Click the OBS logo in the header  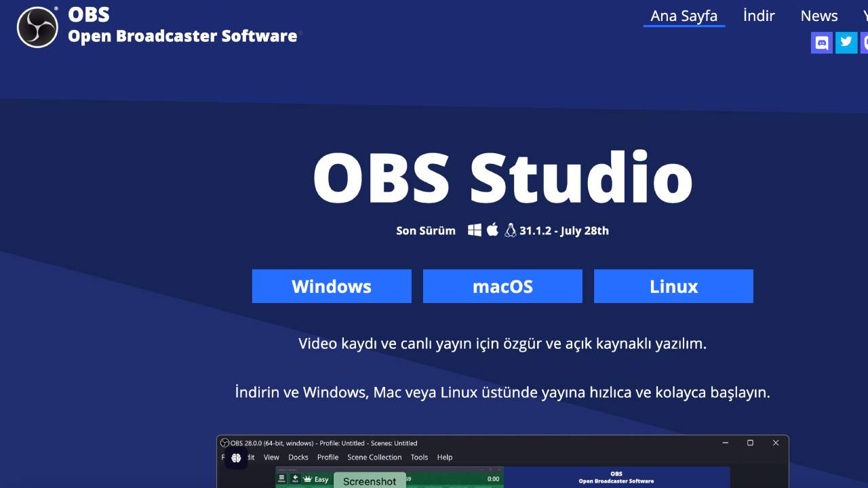point(36,26)
